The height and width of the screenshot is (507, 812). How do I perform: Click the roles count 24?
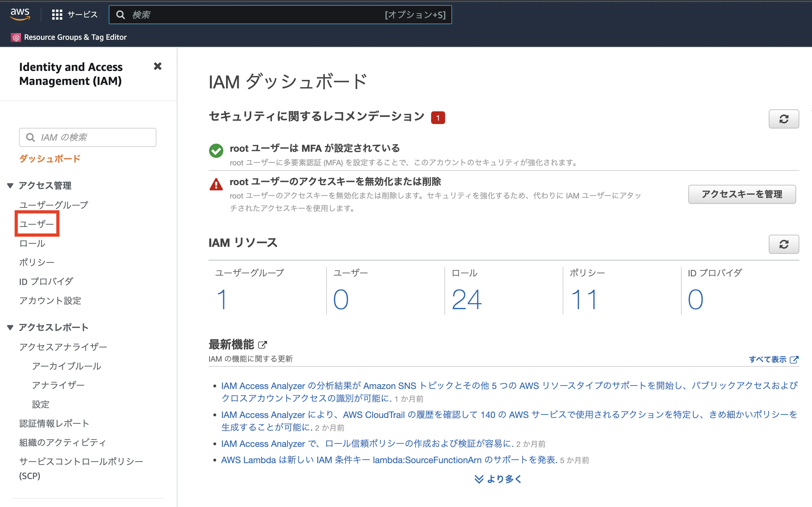tap(466, 299)
